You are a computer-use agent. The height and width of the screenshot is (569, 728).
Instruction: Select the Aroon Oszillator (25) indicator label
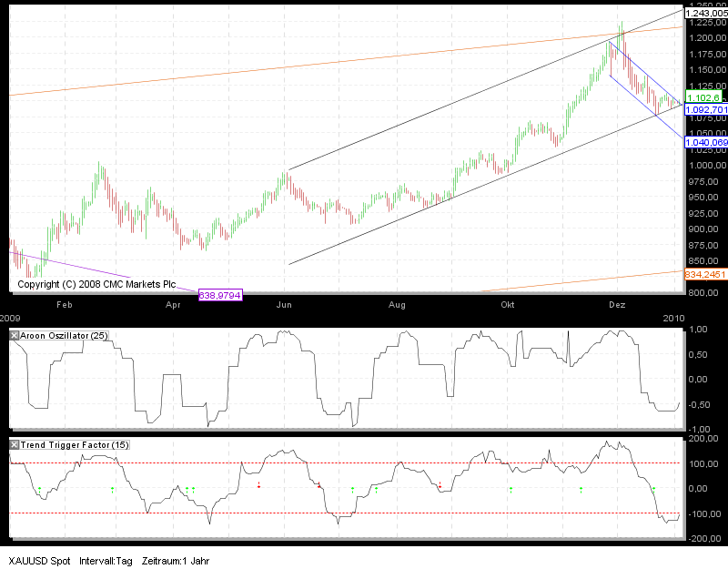pos(64,335)
